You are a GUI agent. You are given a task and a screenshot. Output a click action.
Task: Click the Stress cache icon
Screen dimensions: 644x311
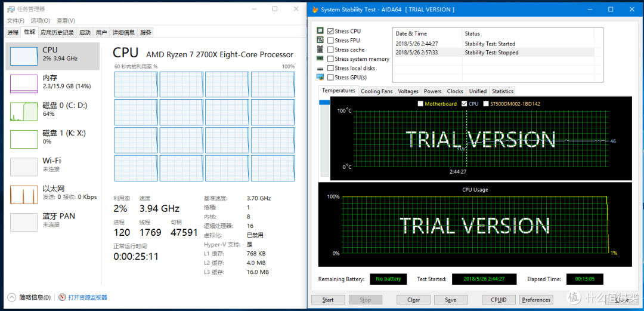(x=320, y=50)
